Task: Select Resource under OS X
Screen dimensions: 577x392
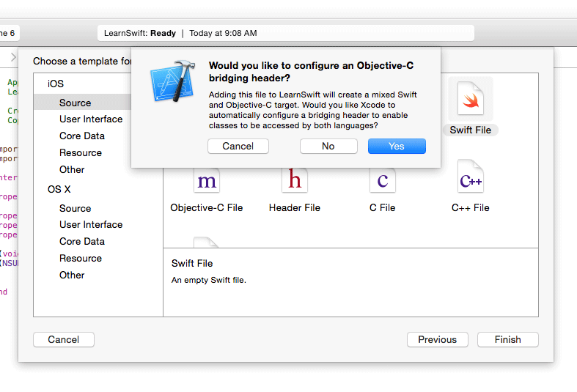Action: [x=81, y=258]
